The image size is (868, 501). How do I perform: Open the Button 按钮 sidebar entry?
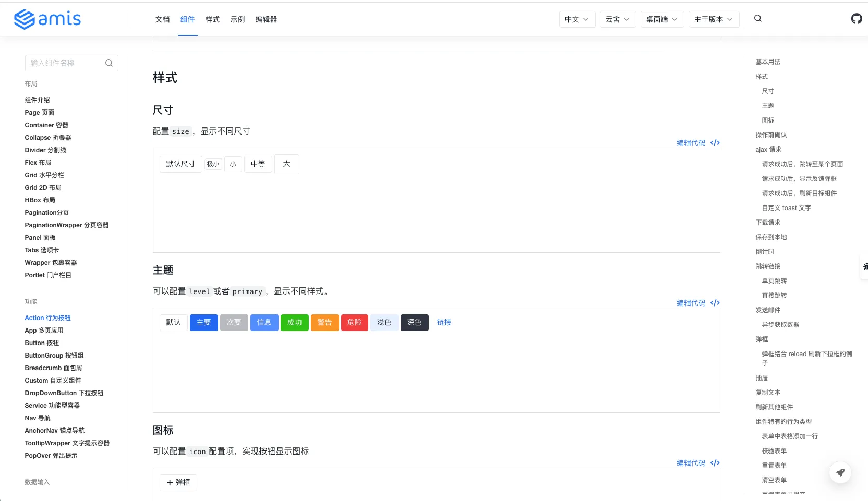click(42, 343)
